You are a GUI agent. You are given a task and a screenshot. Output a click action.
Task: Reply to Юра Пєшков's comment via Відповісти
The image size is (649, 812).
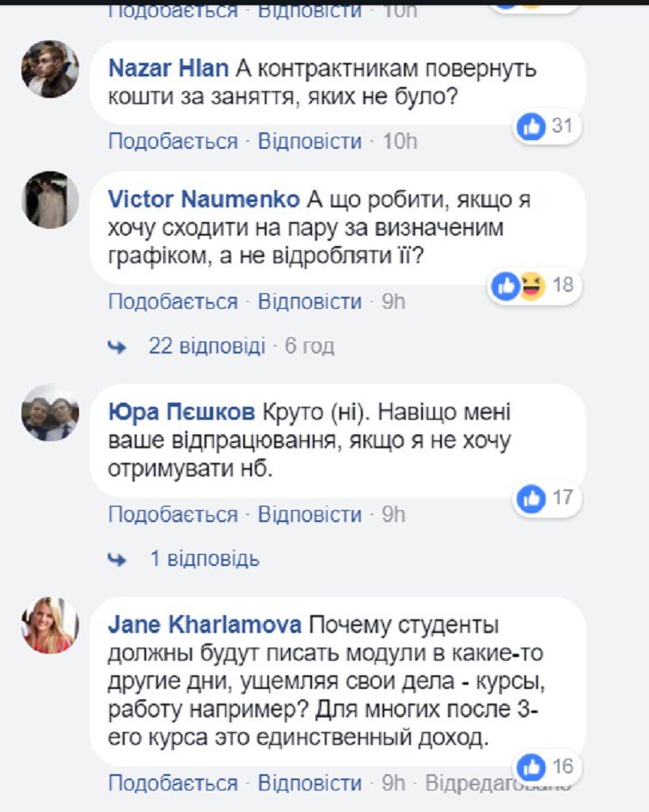pyautogui.click(x=310, y=514)
